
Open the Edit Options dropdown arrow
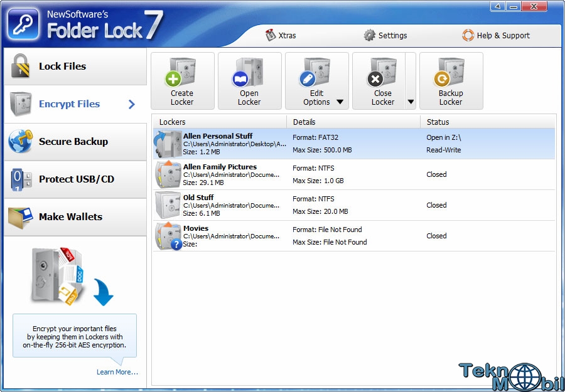(x=340, y=102)
